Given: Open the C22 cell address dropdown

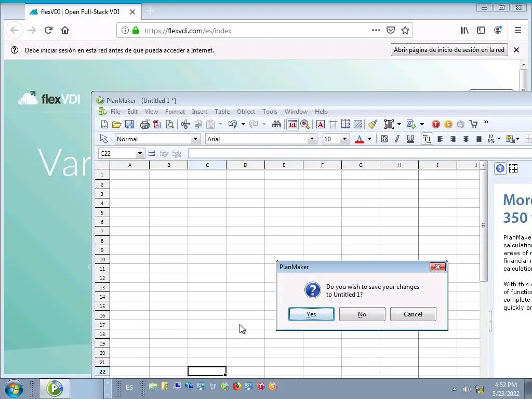Looking at the screenshot, I should [x=139, y=154].
